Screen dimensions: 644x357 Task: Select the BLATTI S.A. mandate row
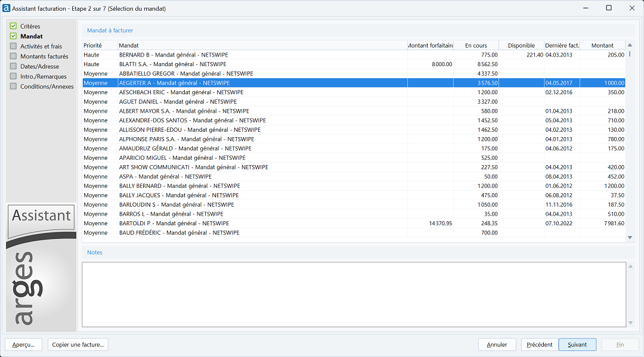[354, 64]
